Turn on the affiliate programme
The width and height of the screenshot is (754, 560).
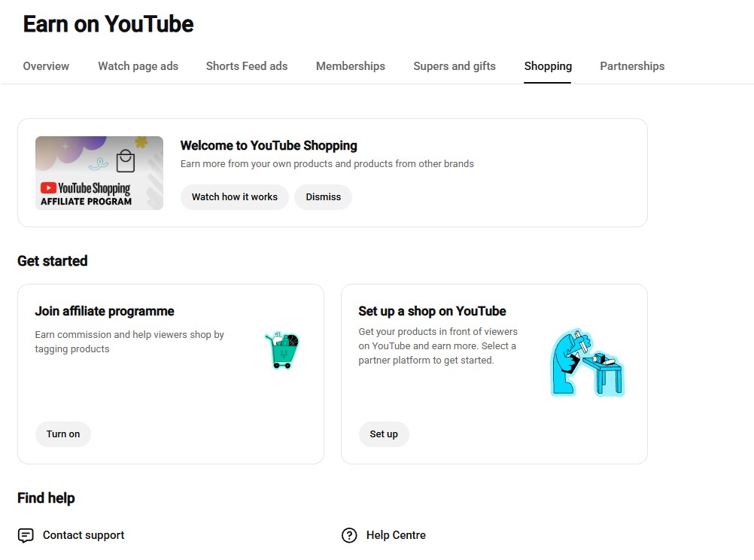(63, 434)
